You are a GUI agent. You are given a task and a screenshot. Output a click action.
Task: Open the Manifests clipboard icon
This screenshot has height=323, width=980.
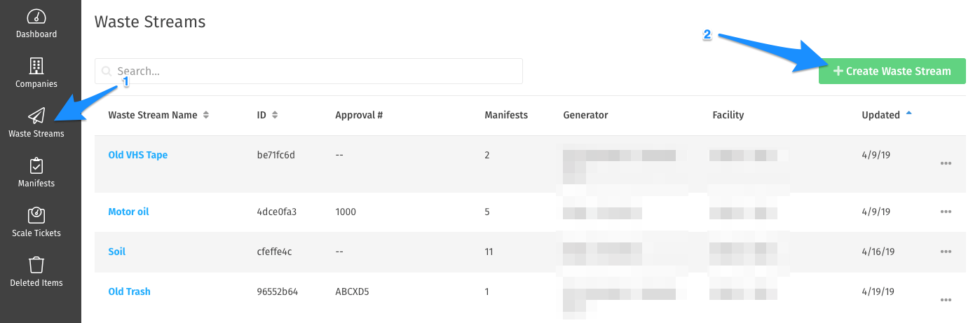[36, 166]
